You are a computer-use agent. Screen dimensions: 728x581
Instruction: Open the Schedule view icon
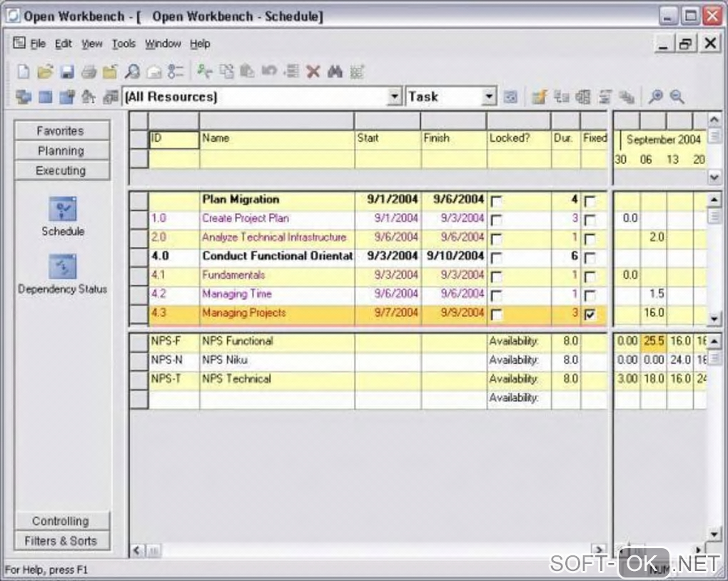coord(63,209)
